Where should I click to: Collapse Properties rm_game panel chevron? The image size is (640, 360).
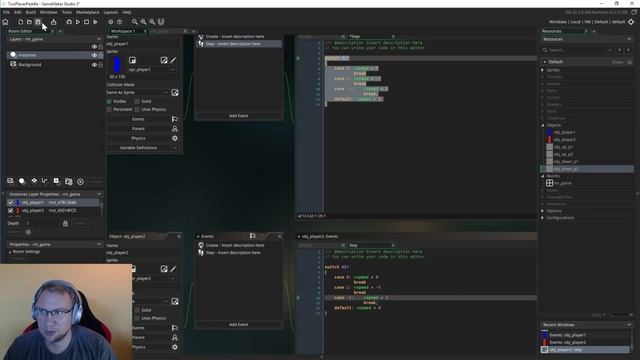[x=99, y=244]
